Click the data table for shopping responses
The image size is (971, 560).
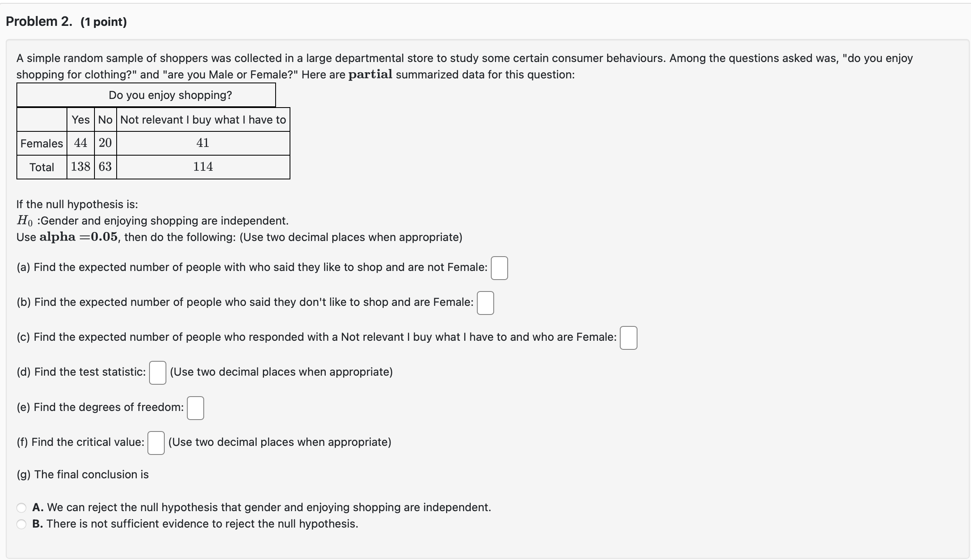[x=153, y=135]
